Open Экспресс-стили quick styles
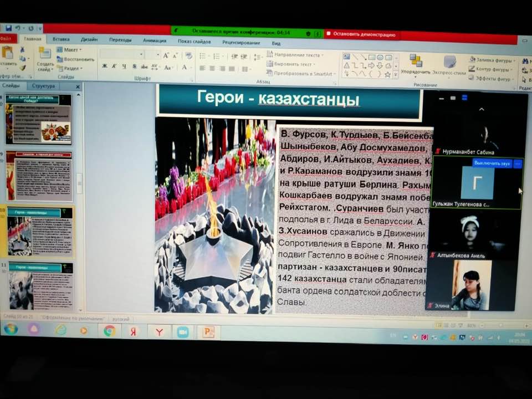Image resolution: width=532 pixels, height=399 pixels. tap(449, 65)
